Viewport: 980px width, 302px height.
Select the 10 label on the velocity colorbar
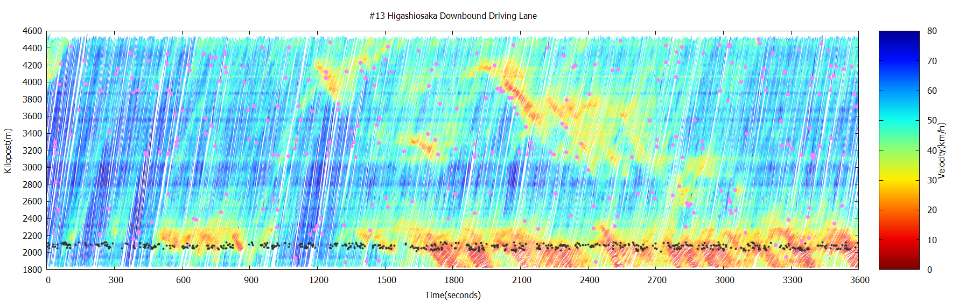[x=932, y=240]
